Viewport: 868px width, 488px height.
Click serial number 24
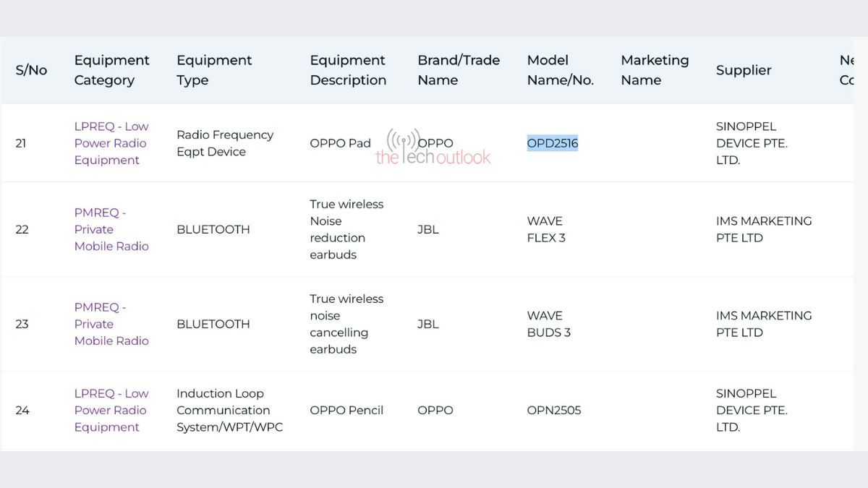tap(22, 410)
